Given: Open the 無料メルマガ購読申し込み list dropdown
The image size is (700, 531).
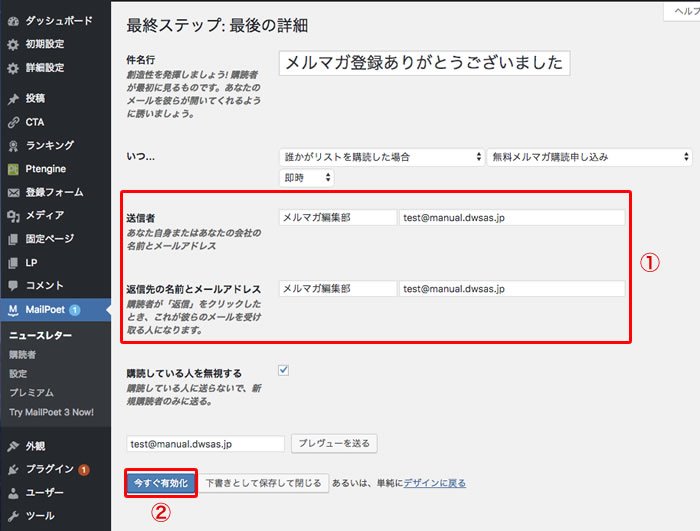Looking at the screenshot, I should pyautogui.click(x=589, y=157).
